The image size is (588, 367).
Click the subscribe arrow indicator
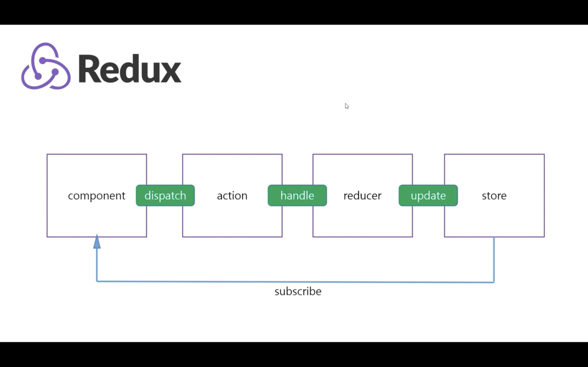(97, 242)
